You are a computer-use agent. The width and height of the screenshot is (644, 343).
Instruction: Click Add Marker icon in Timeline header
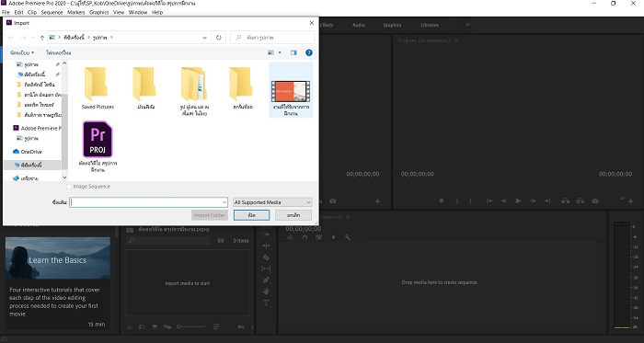(x=333, y=237)
